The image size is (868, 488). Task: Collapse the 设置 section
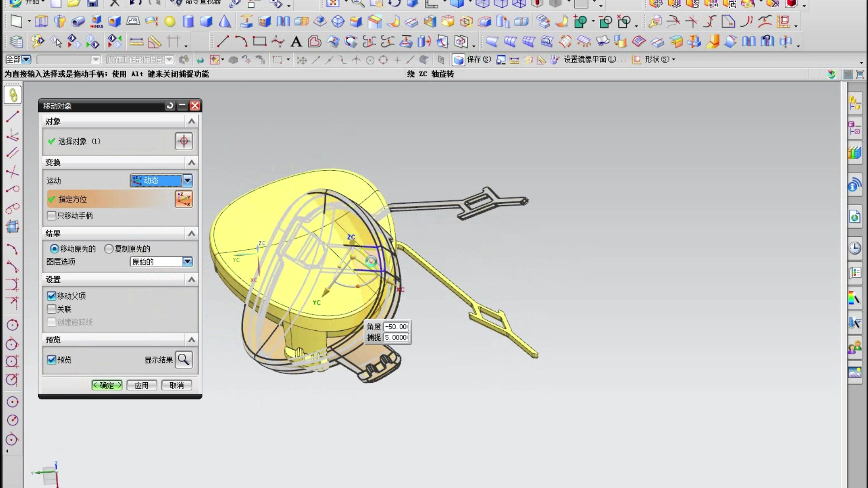point(192,280)
